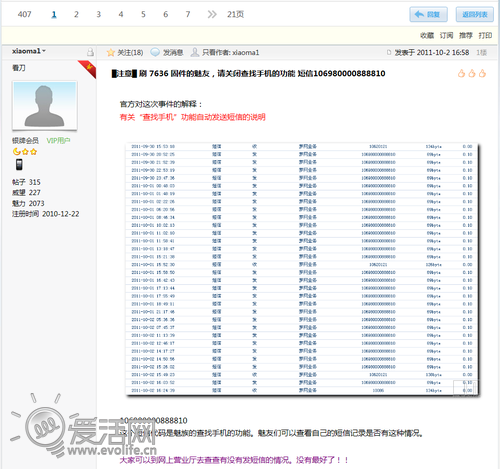Jump to last page 21页
Screen dimensions: 500x469
(x=235, y=14)
